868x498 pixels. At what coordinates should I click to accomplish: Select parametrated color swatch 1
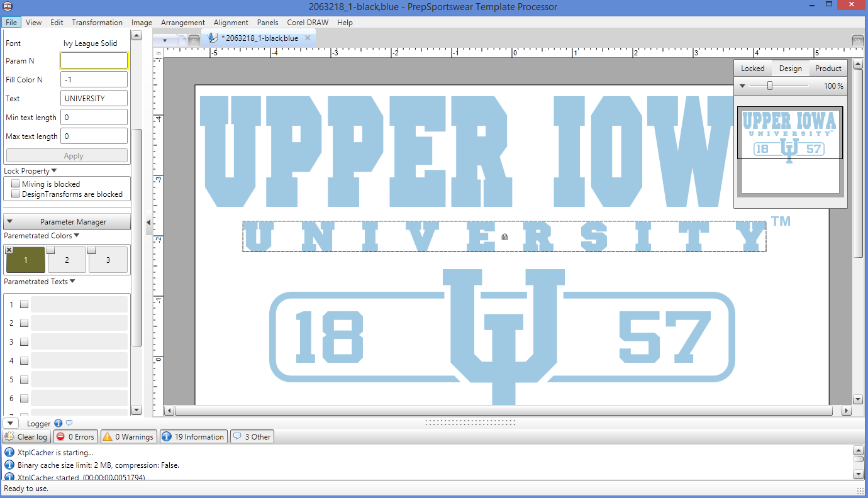(x=25, y=260)
